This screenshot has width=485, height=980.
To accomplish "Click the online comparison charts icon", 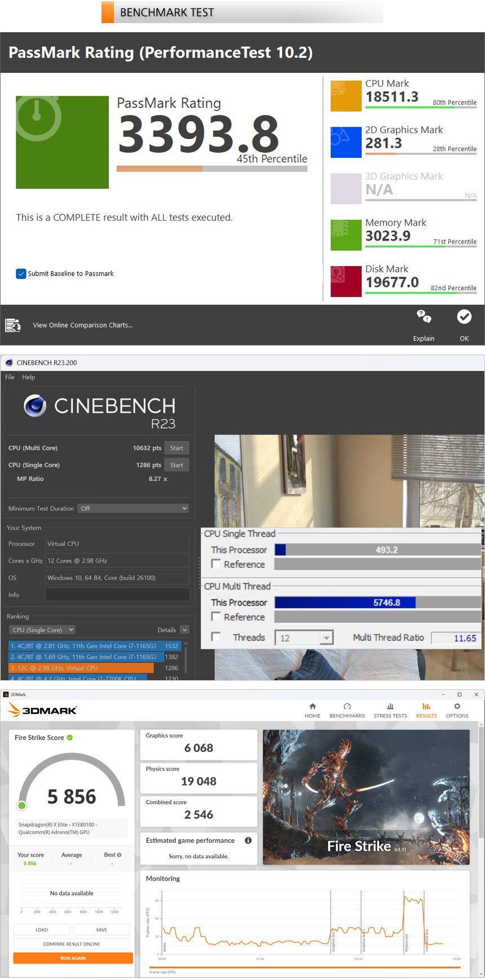I will (12, 325).
